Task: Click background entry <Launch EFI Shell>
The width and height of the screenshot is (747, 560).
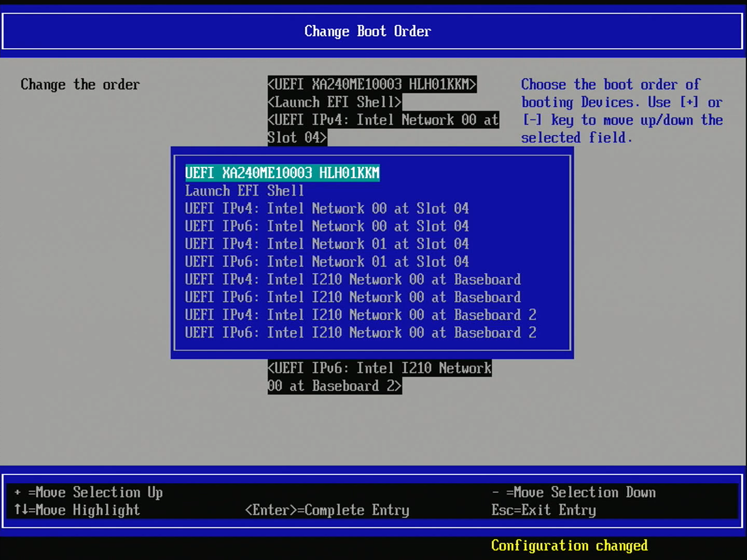Action: (x=335, y=102)
